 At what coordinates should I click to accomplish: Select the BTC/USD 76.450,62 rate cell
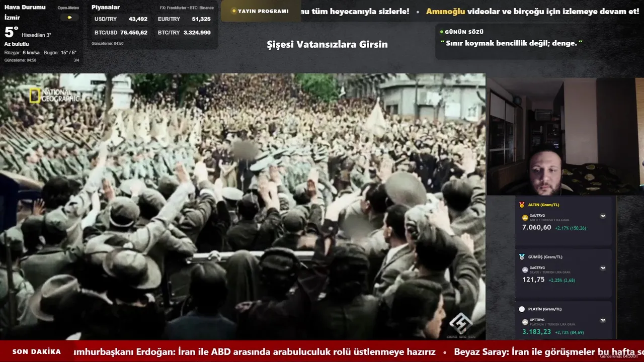coord(121,33)
